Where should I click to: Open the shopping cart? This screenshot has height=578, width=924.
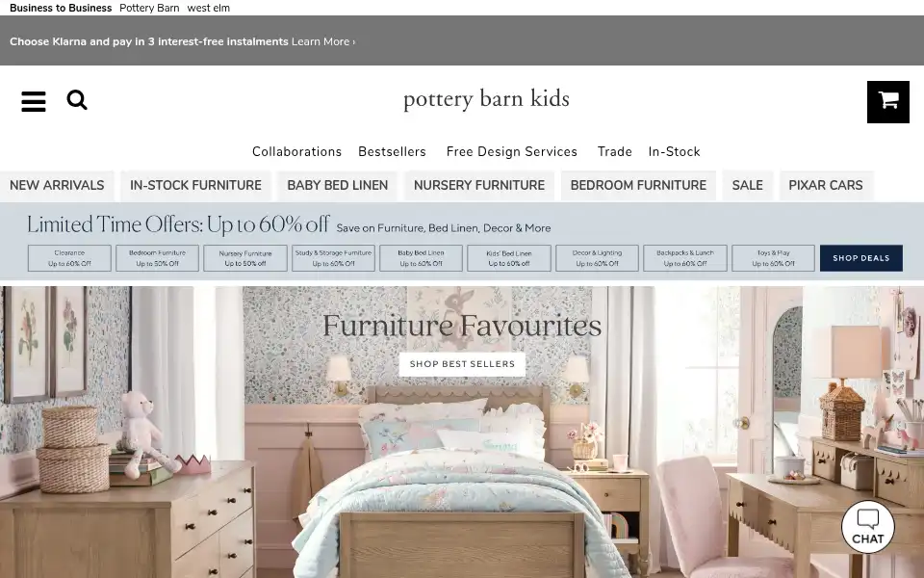point(888,102)
